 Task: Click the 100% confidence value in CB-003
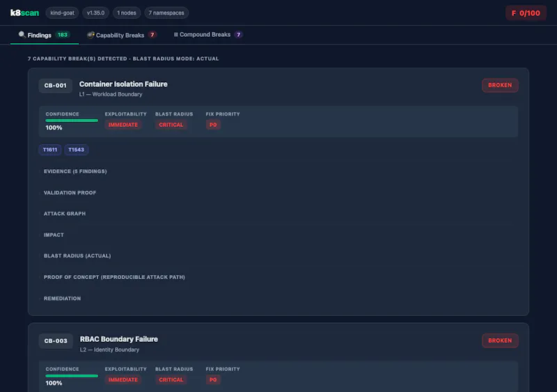click(x=54, y=383)
